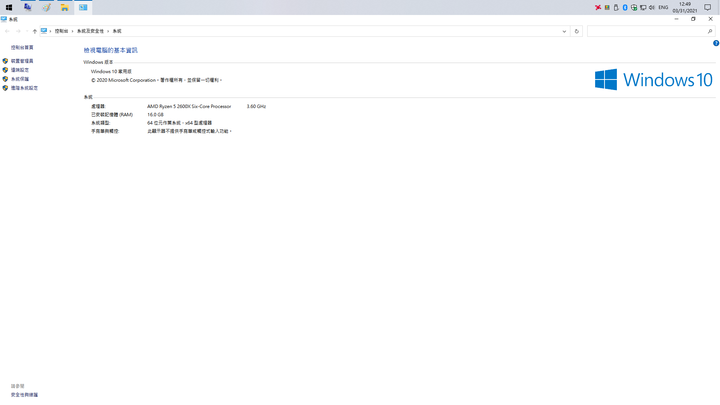Open the volume speaker tray icon
Viewport: 720px width, 405px height.
coord(652,7)
